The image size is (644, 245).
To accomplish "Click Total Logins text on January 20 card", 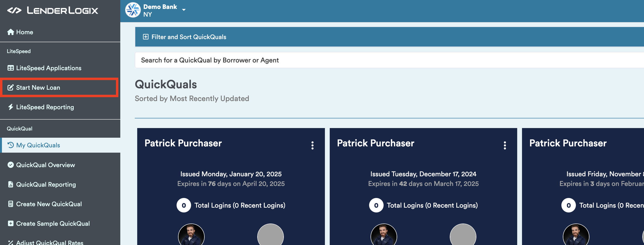I will click(240, 205).
